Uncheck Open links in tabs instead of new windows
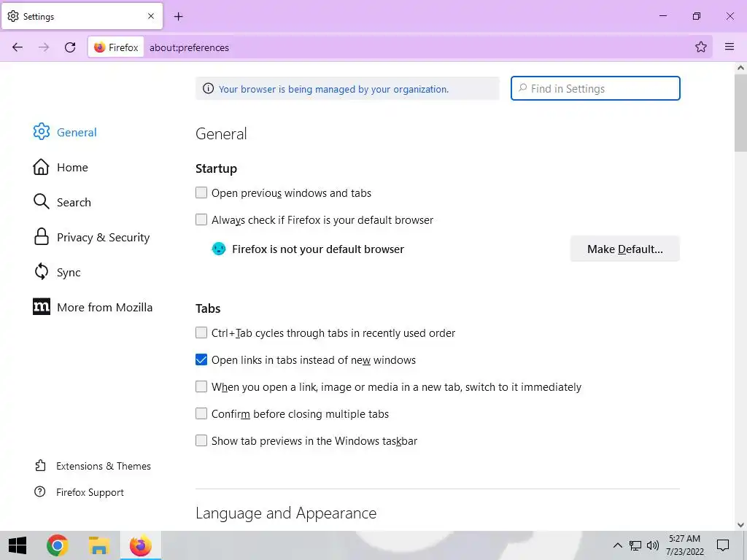This screenshot has height=560, width=747. point(201,359)
